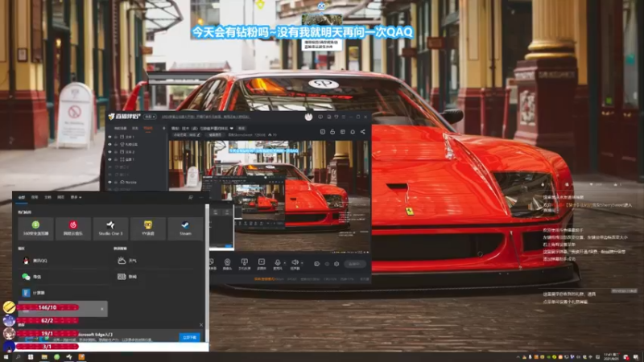This screenshot has width=644, height=362.
Task: Add a new scene with plus icon
Action: (164, 128)
